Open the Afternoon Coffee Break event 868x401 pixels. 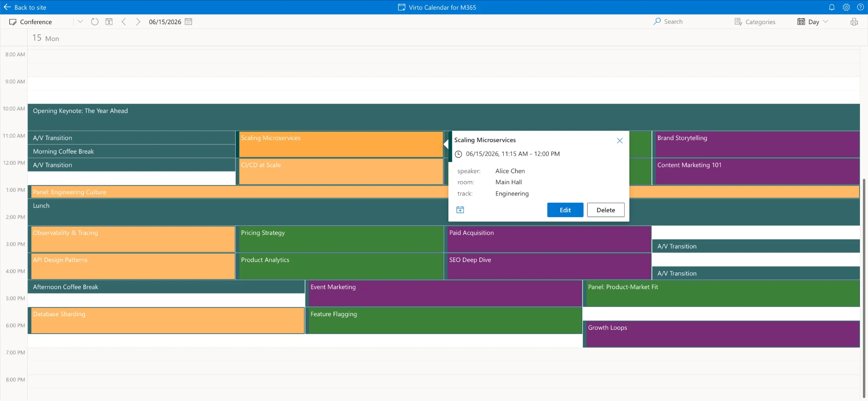coord(166,287)
